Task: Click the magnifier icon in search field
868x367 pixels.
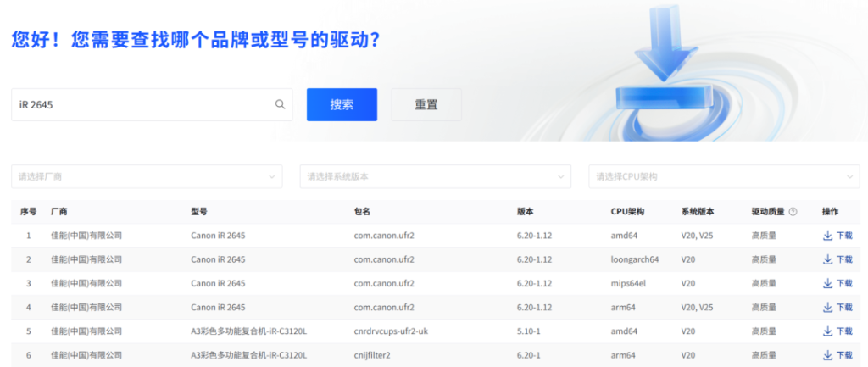Action: (280, 105)
